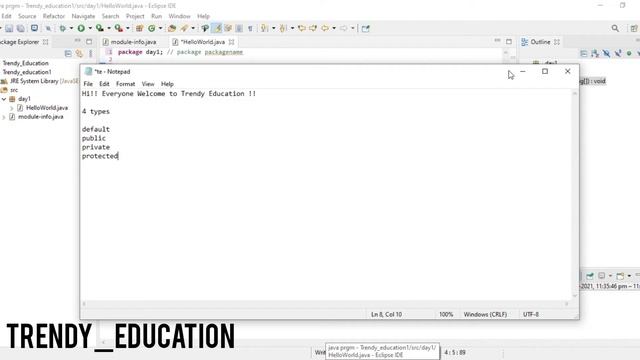The height and width of the screenshot is (360, 640).
Task: Toggle Hide Static Members in Outline
Action: click(618, 53)
